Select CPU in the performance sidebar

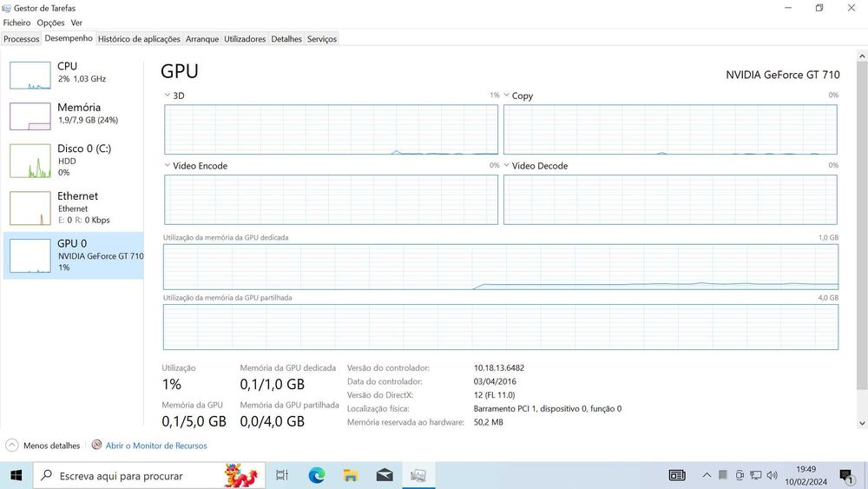click(74, 75)
